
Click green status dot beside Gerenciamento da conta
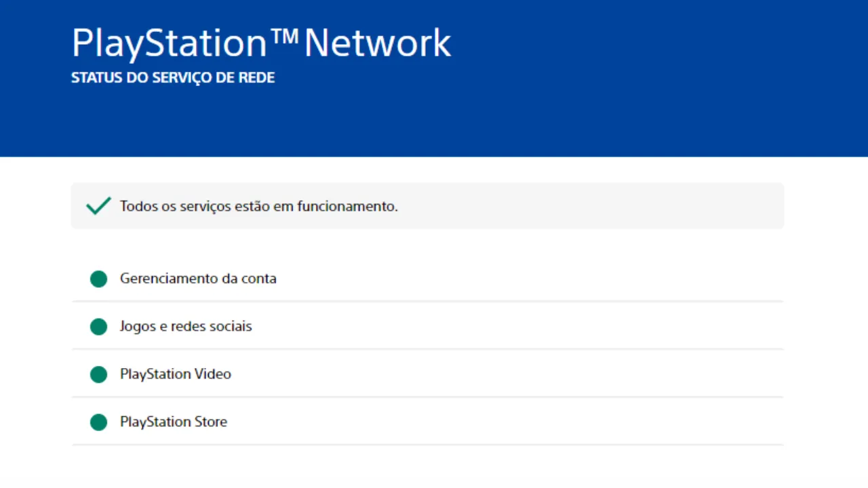pos(98,279)
